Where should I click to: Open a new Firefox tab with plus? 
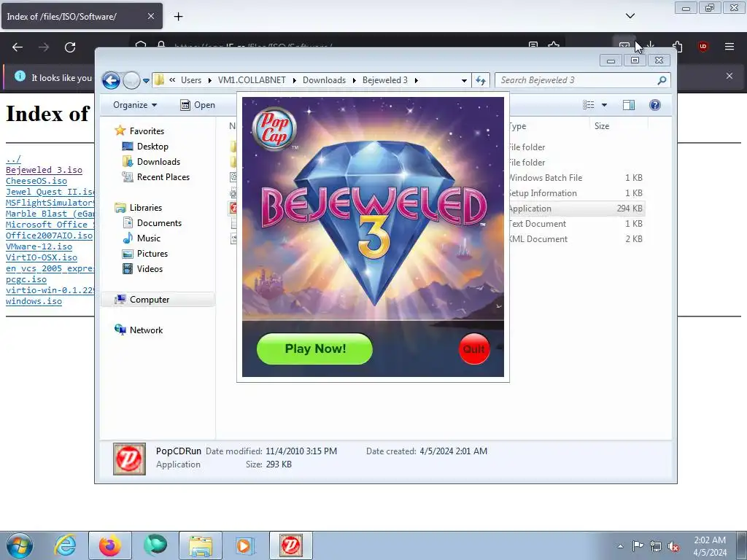[x=178, y=17]
